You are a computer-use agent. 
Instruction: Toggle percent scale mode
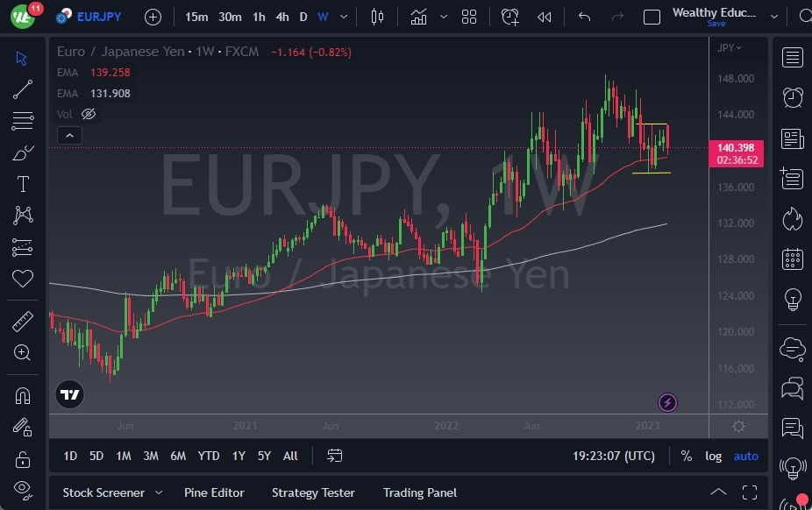point(687,456)
